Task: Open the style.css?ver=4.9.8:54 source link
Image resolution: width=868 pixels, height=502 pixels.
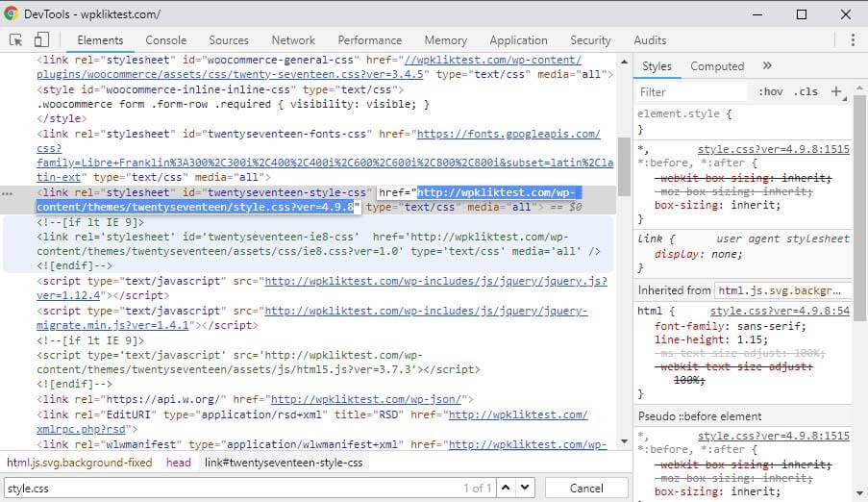Action: (x=780, y=312)
